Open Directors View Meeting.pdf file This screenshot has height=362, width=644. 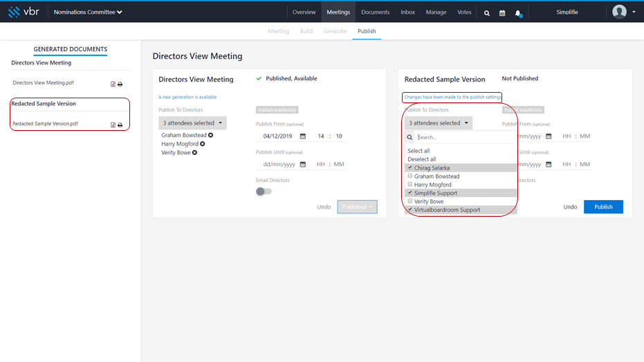pos(43,82)
